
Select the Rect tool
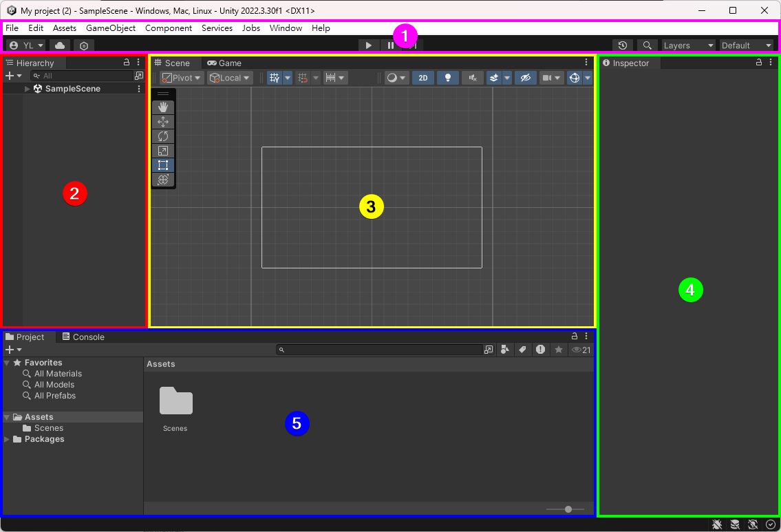[x=163, y=165]
